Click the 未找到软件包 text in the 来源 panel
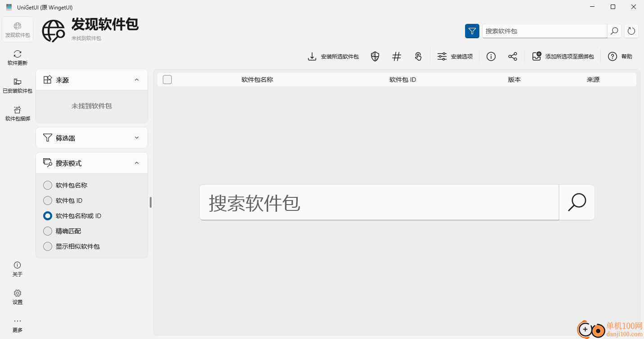The width and height of the screenshot is (644, 339). [92, 106]
